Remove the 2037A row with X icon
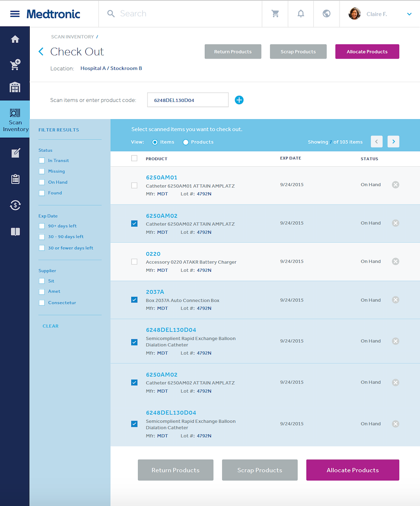The height and width of the screenshot is (506, 420). pyautogui.click(x=395, y=300)
